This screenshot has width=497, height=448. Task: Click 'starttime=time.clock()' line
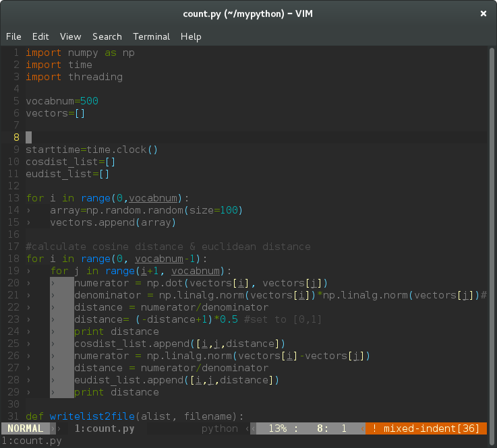point(91,150)
